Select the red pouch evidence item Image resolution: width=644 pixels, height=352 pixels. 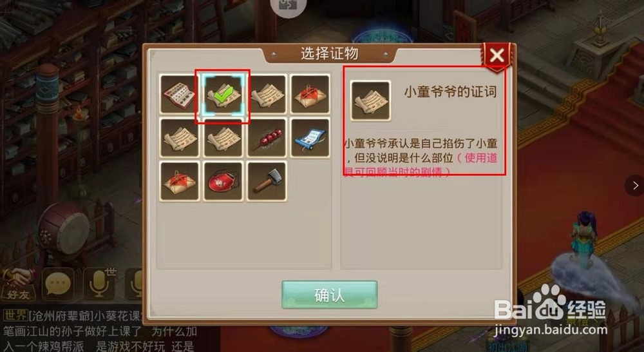click(x=223, y=181)
